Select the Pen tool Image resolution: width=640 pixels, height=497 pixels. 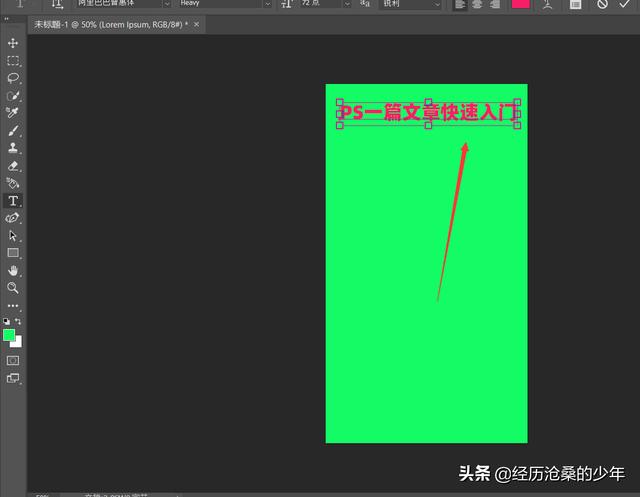(x=13, y=218)
